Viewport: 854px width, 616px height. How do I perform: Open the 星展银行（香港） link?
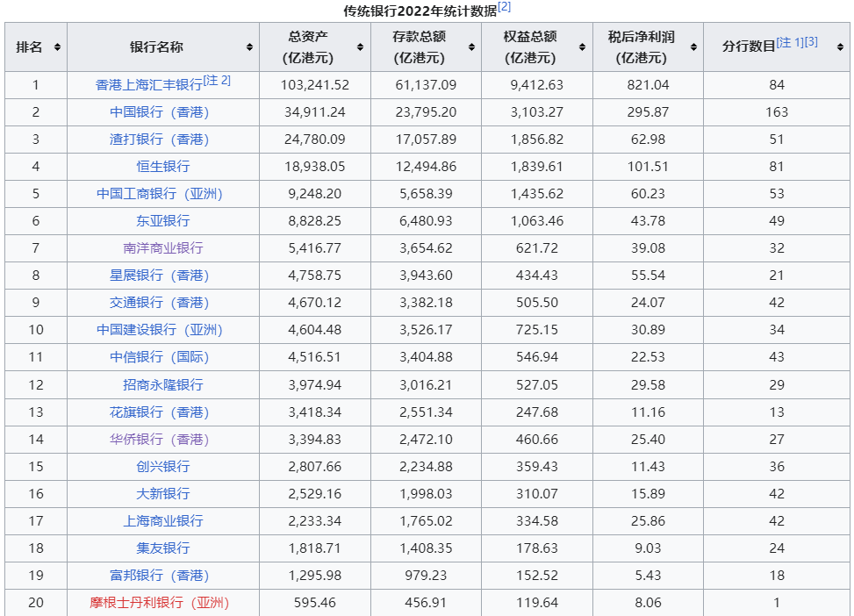tap(160, 276)
